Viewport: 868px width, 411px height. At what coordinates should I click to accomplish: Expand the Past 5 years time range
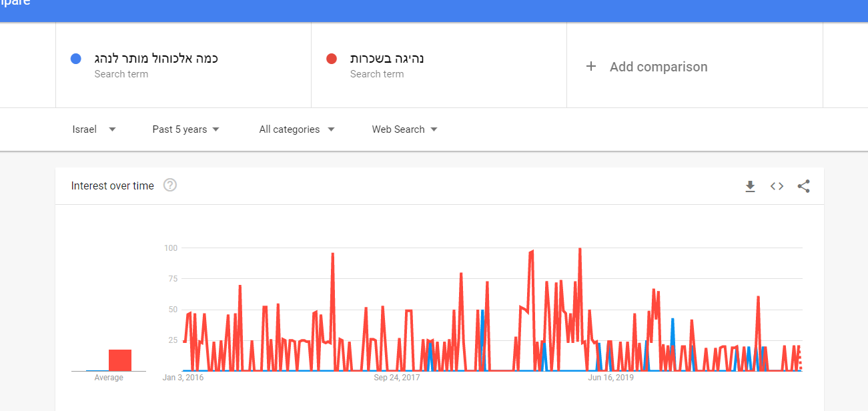[185, 129]
